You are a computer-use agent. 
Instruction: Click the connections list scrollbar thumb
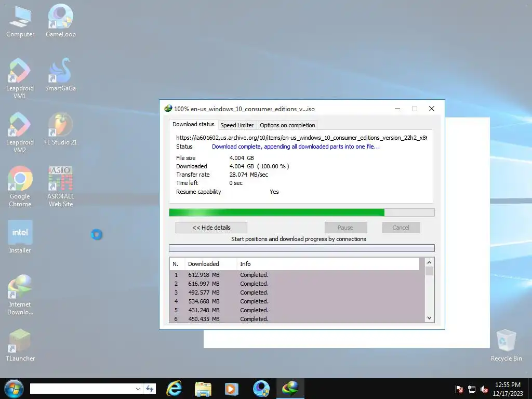pos(429,271)
